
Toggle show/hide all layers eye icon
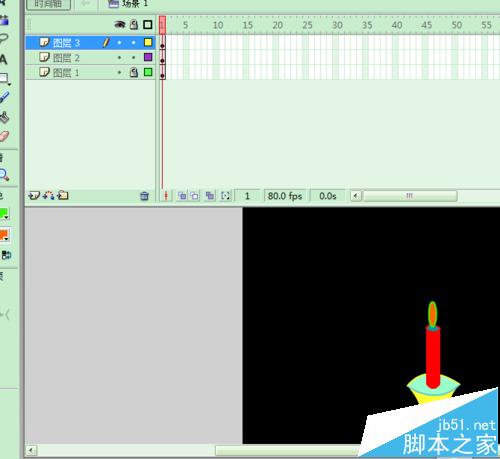click(x=120, y=24)
